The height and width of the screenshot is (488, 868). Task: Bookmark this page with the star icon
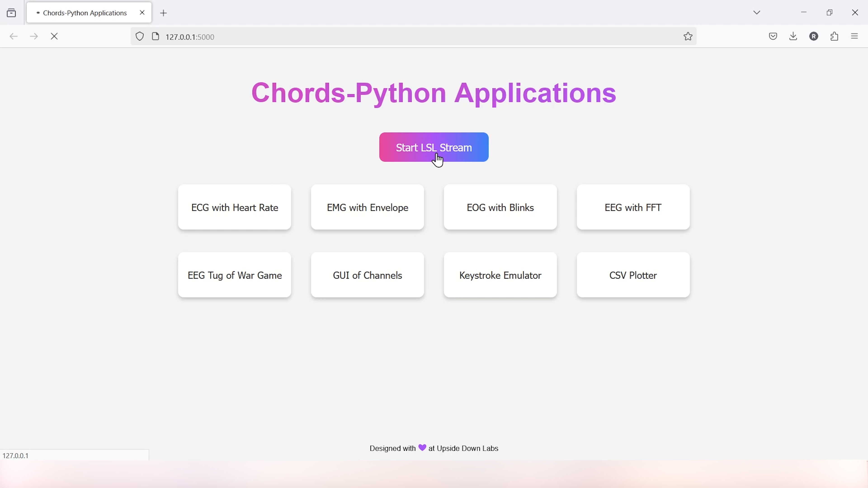click(x=688, y=36)
